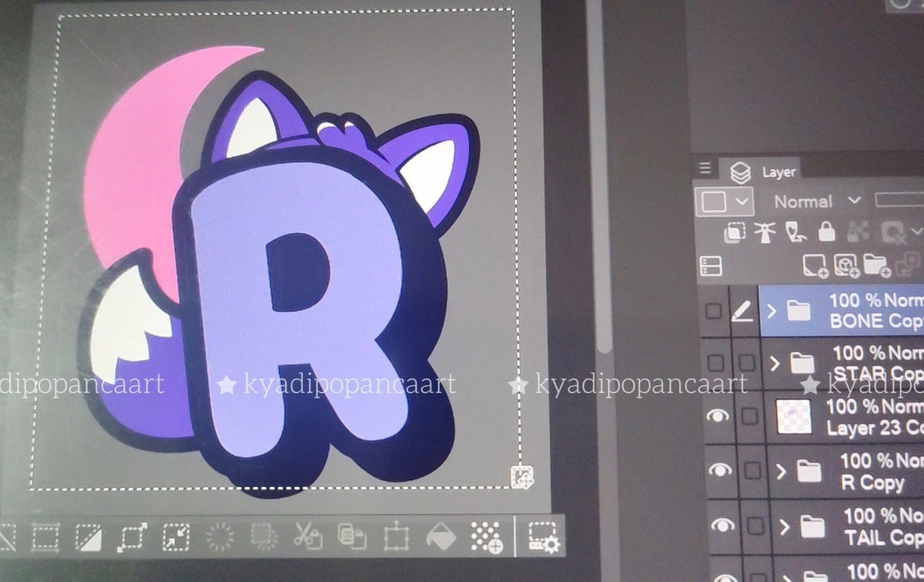The width and height of the screenshot is (924, 582).
Task: Activate the Scale/Rotate transform icon
Action: [397, 537]
